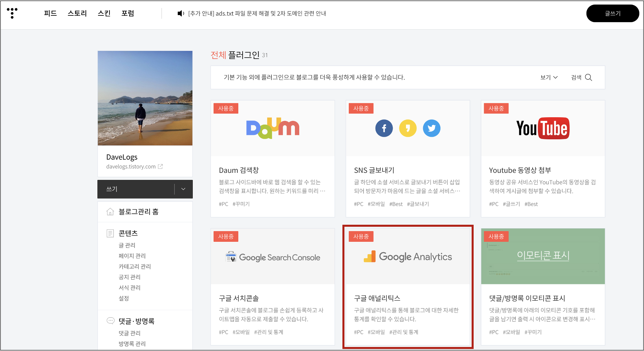
Task: Click the 검색 magnifier icon
Action: click(x=588, y=77)
